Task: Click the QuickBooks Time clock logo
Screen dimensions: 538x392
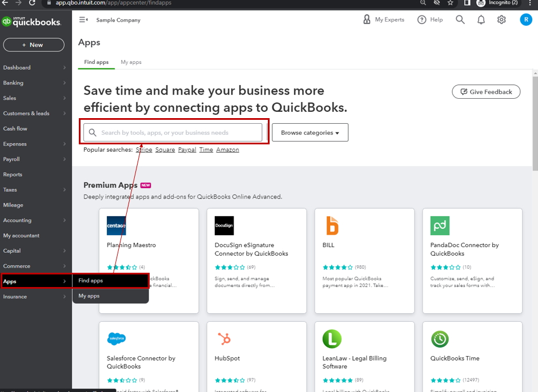Action: click(440, 340)
